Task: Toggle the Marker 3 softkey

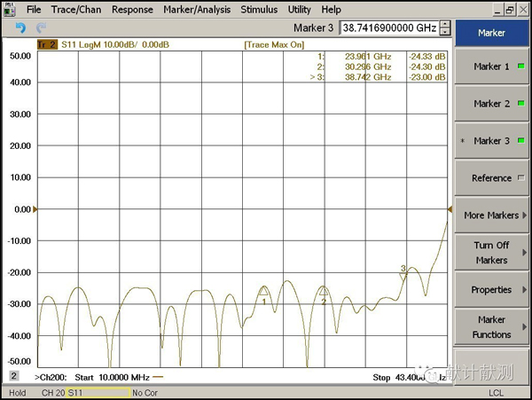Action: [491, 141]
